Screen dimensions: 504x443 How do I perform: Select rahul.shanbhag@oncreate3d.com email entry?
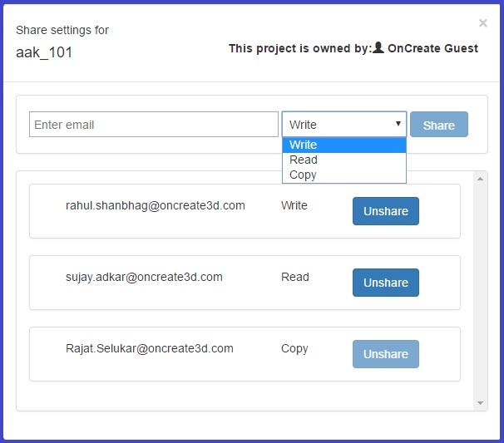tap(155, 205)
